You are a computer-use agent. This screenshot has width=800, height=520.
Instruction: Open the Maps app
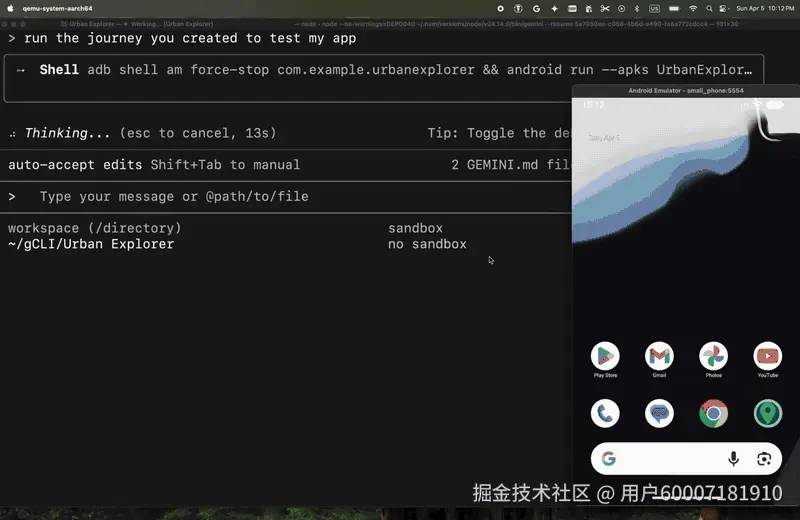click(x=767, y=413)
